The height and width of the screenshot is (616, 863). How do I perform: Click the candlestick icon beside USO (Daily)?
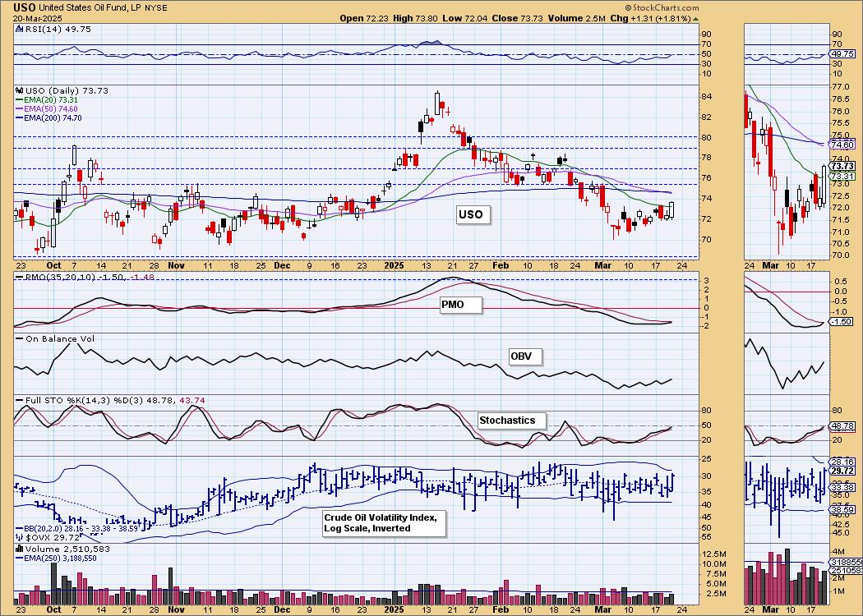click(x=19, y=90)
